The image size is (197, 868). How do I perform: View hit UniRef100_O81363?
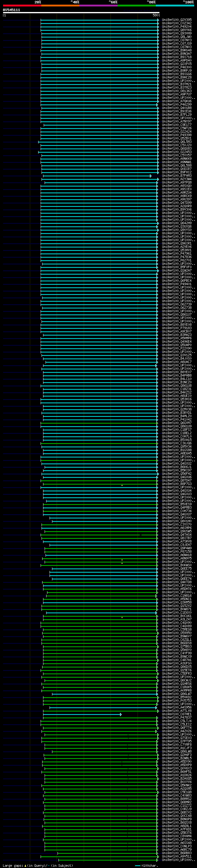[x=177, y=91]
